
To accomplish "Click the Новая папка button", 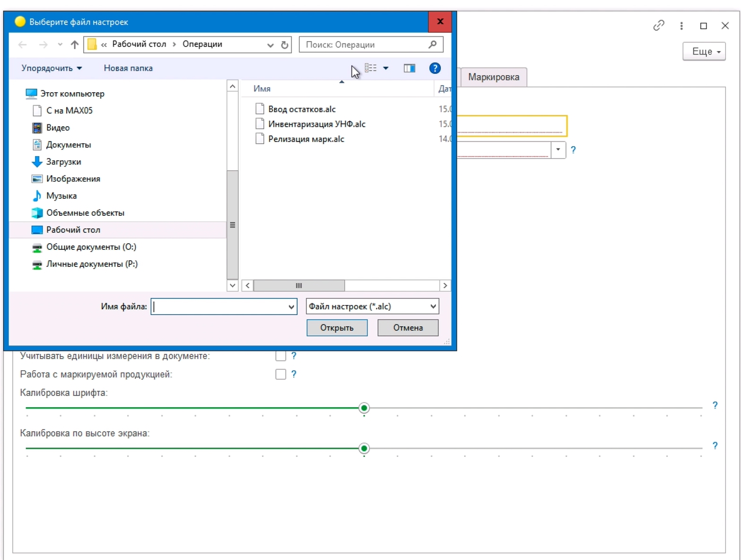I will coord(128,68).
